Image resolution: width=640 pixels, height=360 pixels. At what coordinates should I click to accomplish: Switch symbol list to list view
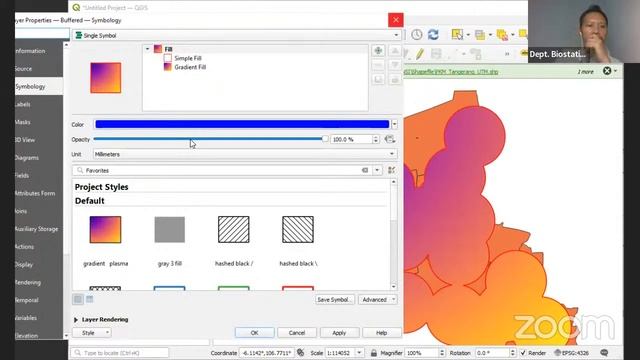(90, 299)
